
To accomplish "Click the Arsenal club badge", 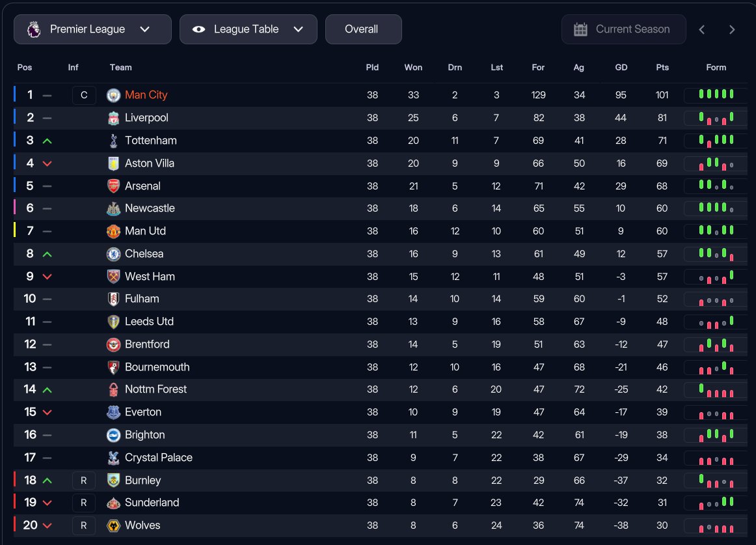I will click(x=114, y=186).
